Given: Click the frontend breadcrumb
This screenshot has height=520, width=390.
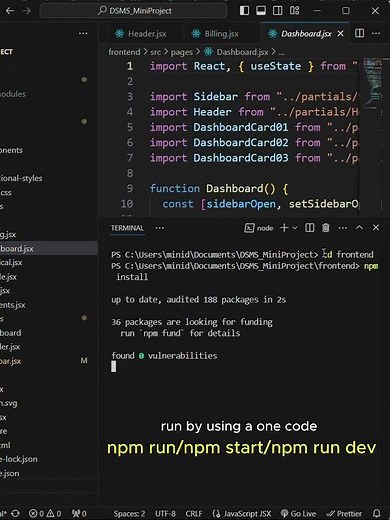Looking at the screenshot, I should point(124,52).
